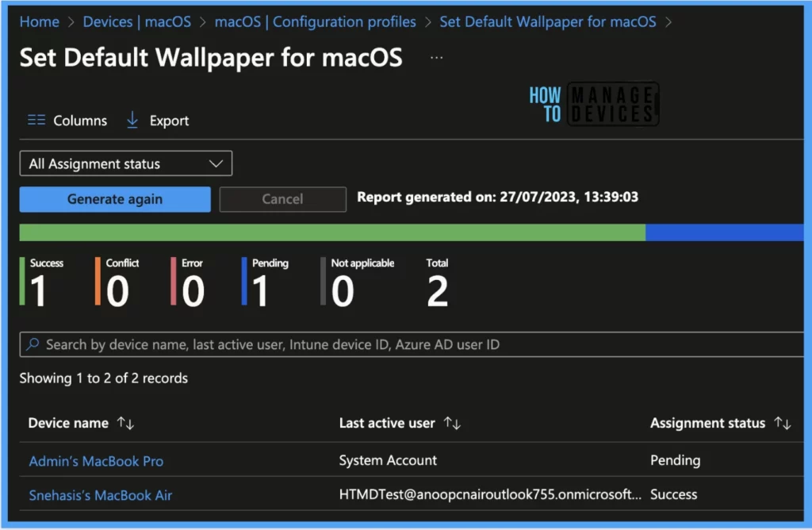The image size is (812, 530).
Task: Click the green success portion of status bar
Action: (x=332, y=232)
